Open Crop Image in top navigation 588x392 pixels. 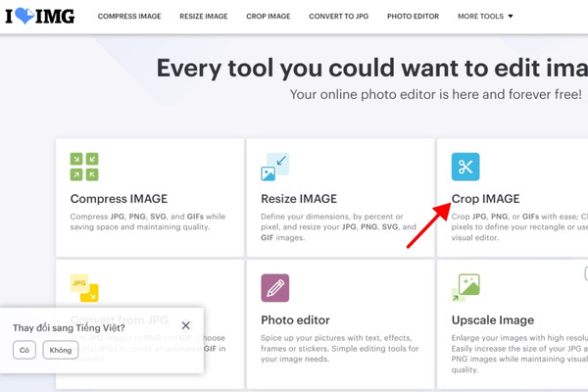click(x=269, y=17)
